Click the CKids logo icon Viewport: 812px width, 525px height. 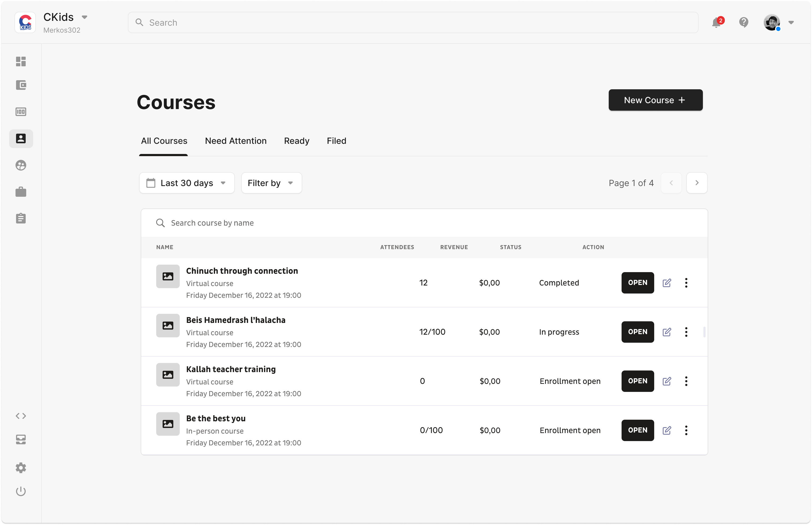click(x=25, y=22)
